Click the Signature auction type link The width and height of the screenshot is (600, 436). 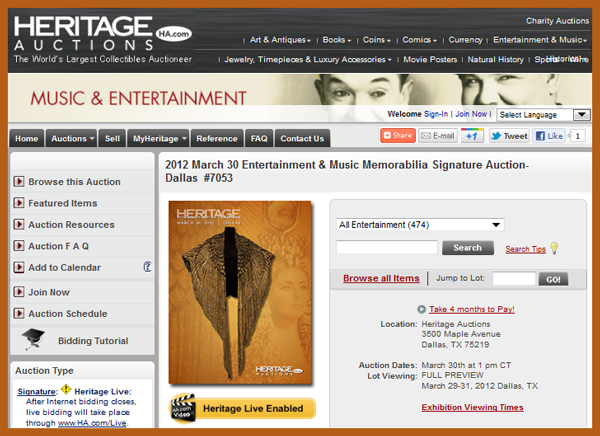37,391
